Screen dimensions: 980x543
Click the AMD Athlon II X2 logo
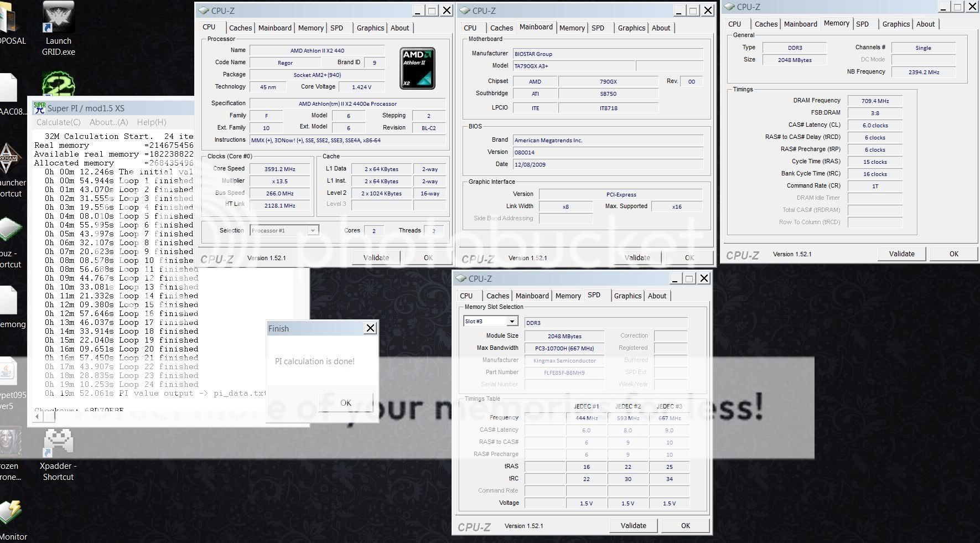[x=417, y=68]
